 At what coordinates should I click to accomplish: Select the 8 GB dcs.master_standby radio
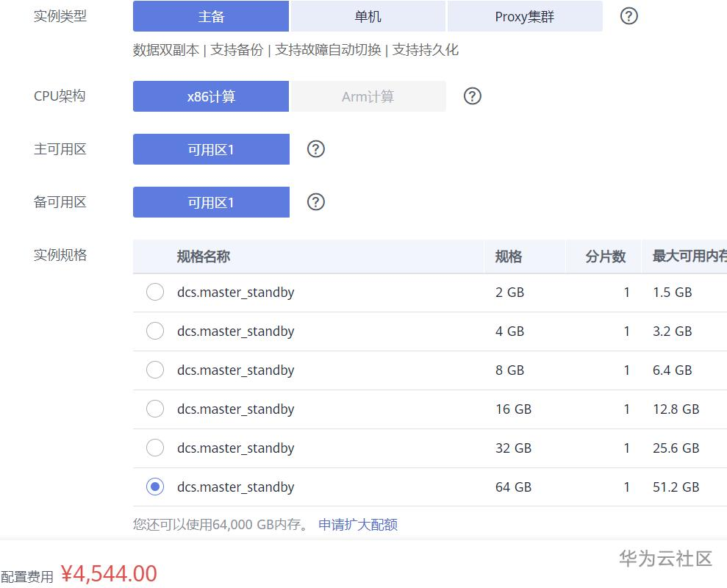(155, 370)
